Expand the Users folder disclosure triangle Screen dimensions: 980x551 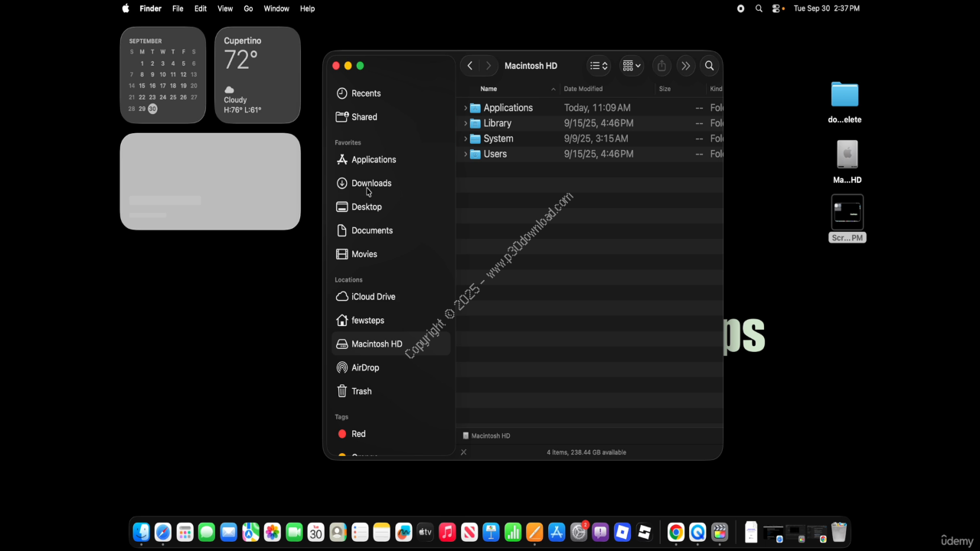(465, 154)
